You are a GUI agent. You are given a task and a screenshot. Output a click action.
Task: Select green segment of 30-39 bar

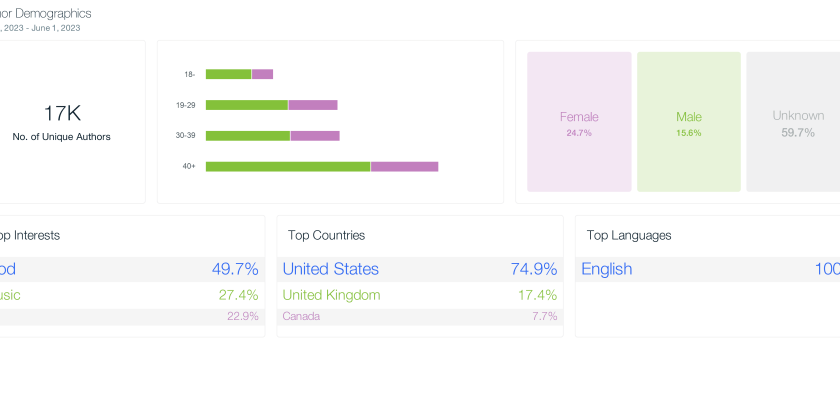point(248,135)
